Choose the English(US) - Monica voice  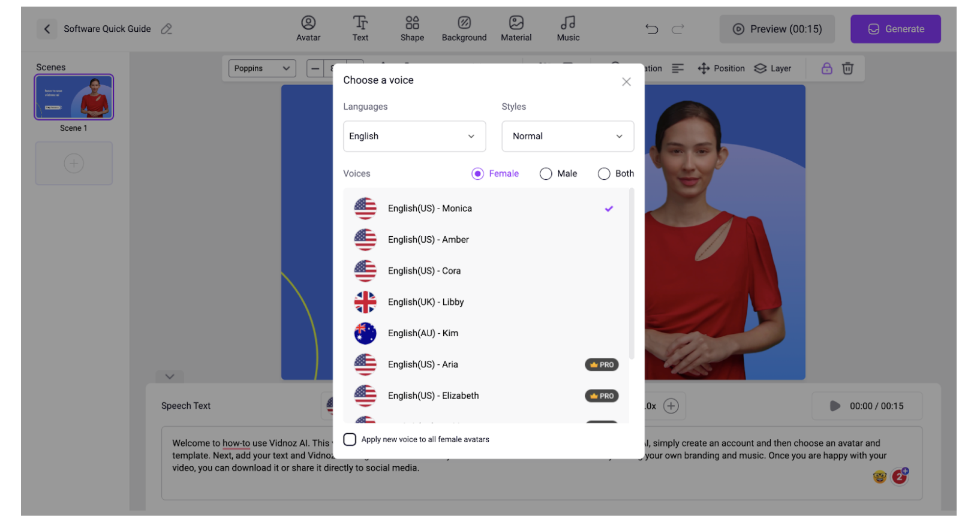[x=486, y=209]
